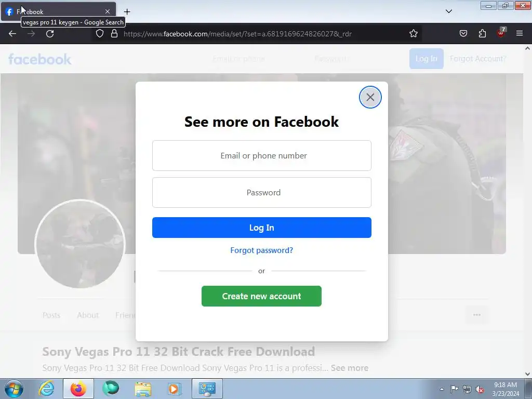Open Save to Pocket icon
Screen dimensions: 532x399
463,34
